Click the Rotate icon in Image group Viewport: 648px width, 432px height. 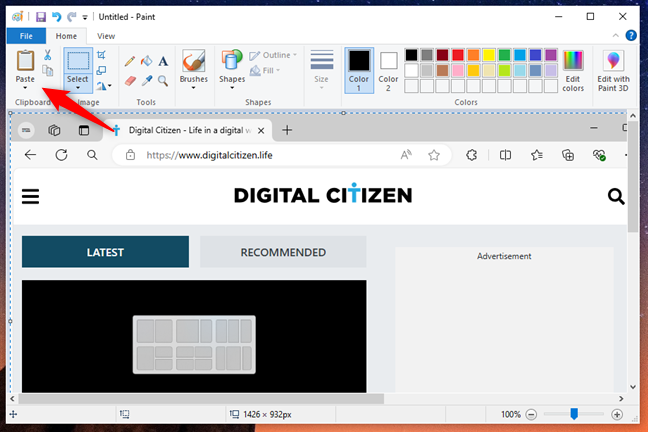(x=101, y=86)
